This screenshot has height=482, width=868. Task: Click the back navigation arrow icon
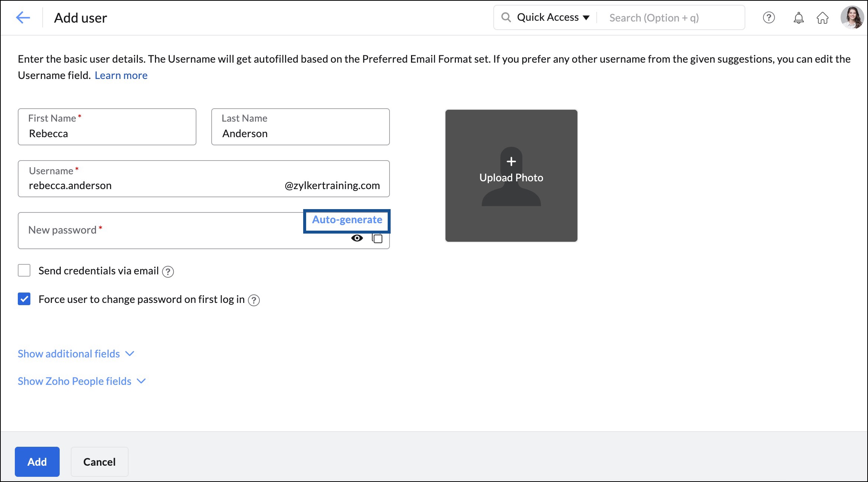tap(23, 17)
